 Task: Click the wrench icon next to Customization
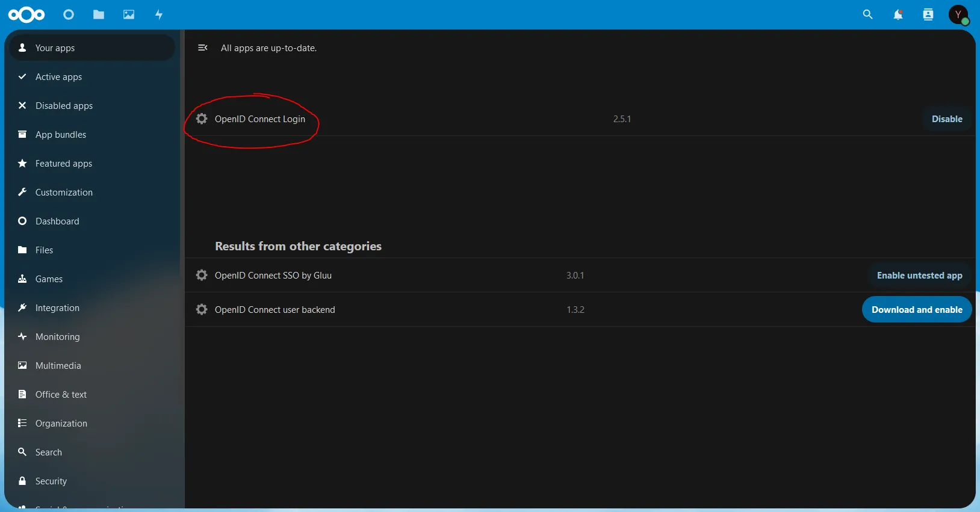tap(22, 192)
